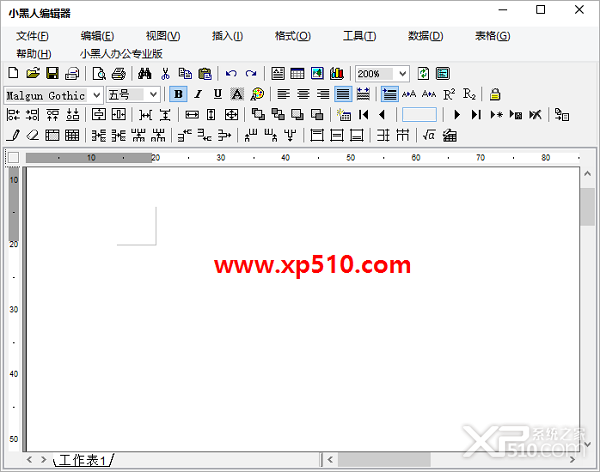600x472 pixels.
Task: Print the document
Action: point(119,73)
